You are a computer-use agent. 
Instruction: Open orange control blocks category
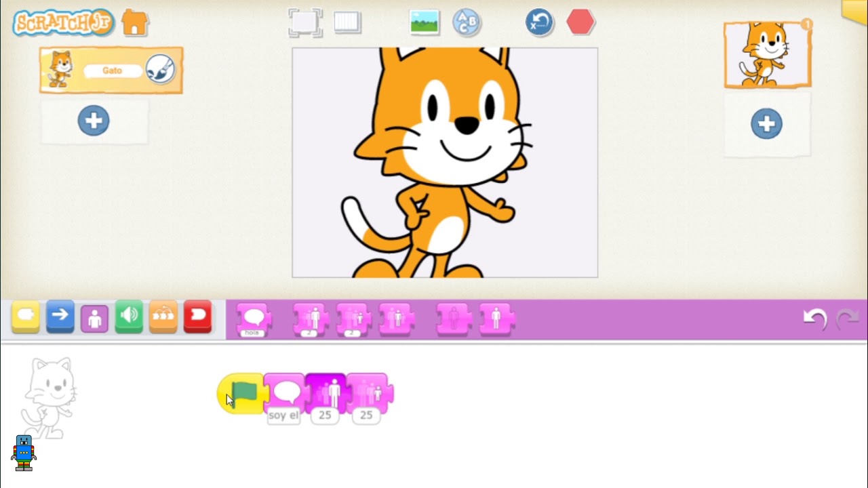[163, 317]
